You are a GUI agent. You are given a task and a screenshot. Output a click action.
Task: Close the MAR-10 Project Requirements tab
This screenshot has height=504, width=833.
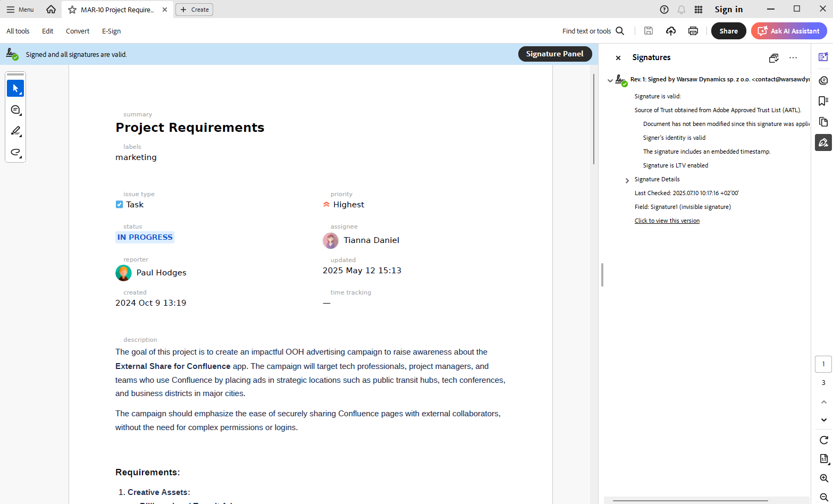click(165, 10)
